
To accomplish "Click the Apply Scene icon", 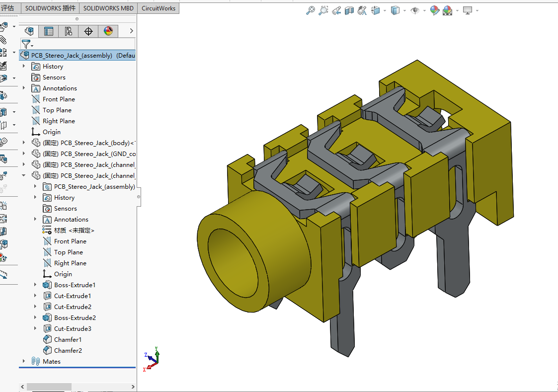I will (x=447, y=10).
